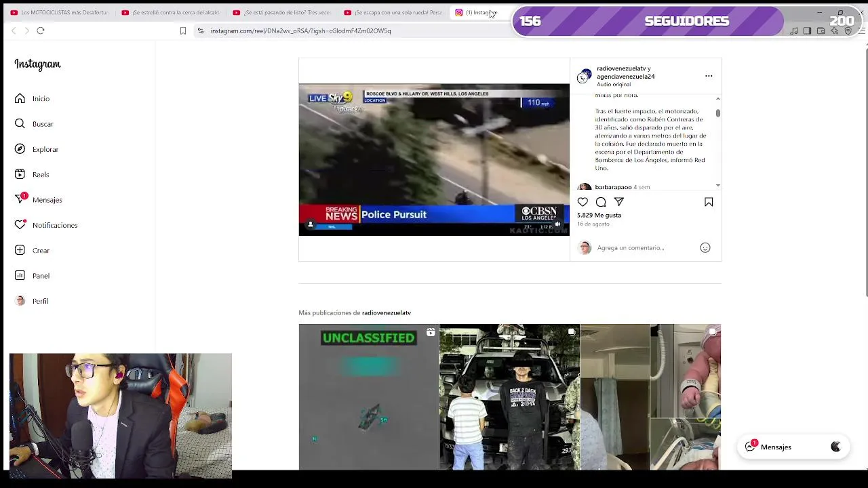Click the radiovenezuelatv username in post header
Screen dimensions: 868x488
pyautogui.click(x=620, y=68)
